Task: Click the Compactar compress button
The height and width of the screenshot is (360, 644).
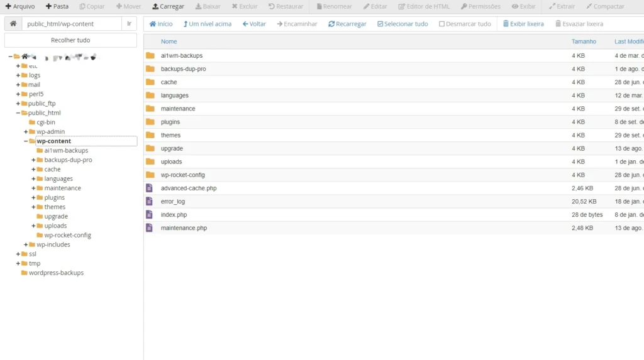Action: 605,6
